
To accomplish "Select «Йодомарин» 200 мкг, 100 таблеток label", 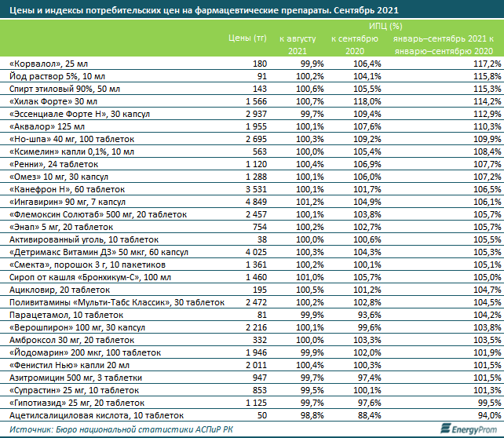I will [86, 352].
